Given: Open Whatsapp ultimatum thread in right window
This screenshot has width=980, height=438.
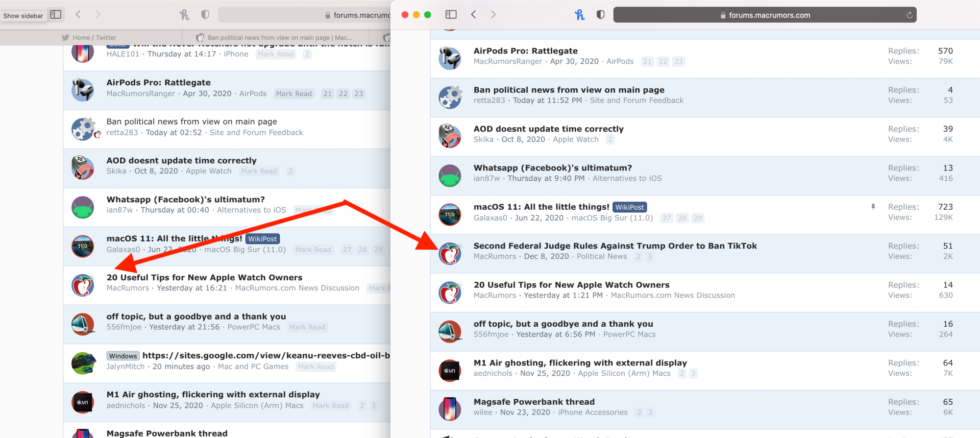Looking at the screenshot, I should pos(553,168).
